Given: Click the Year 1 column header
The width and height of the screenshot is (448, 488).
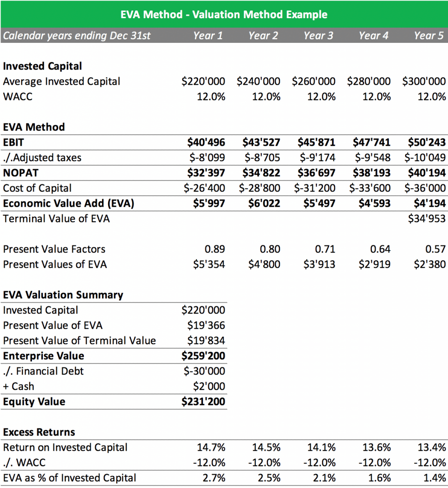Looking at the screenshot, I should click(x=208, y=35).
